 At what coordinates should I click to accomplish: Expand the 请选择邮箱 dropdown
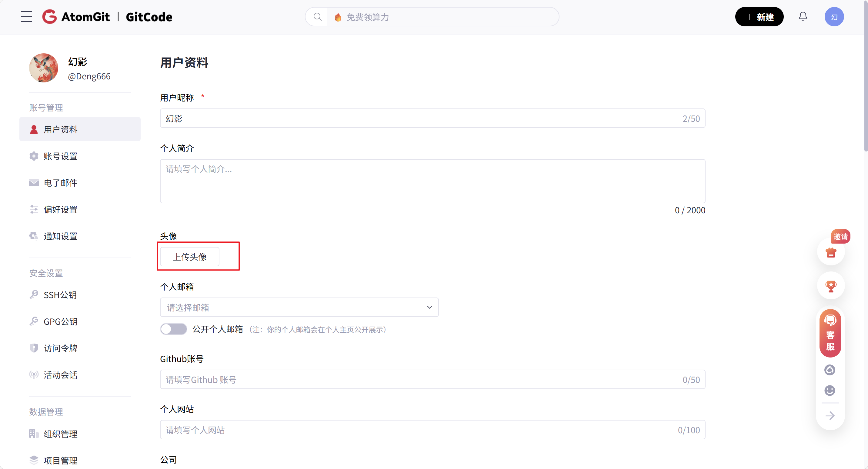[x=299, y=307]
